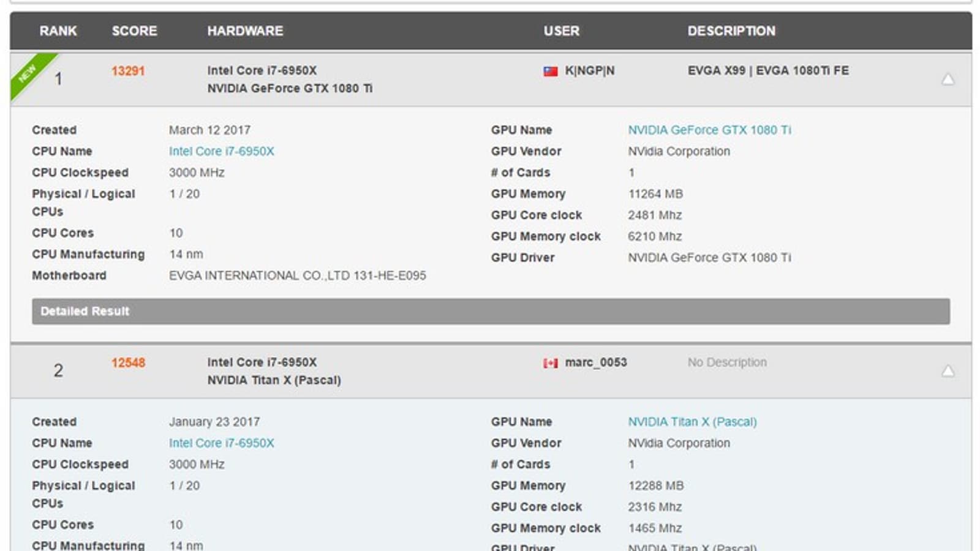Click the HARDWARE column header
Screen dimensions: 980x551
click(245, 31)
